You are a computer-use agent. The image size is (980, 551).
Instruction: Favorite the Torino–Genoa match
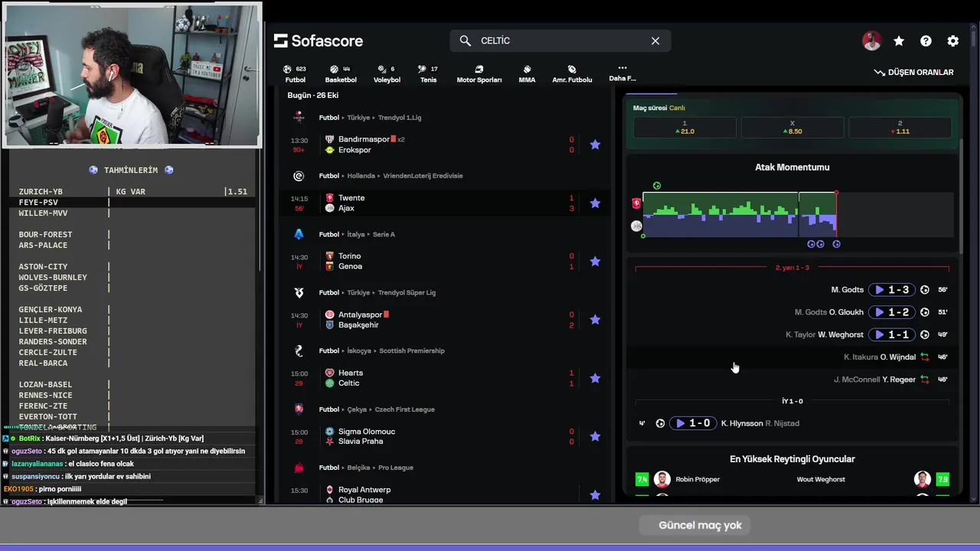595,261
